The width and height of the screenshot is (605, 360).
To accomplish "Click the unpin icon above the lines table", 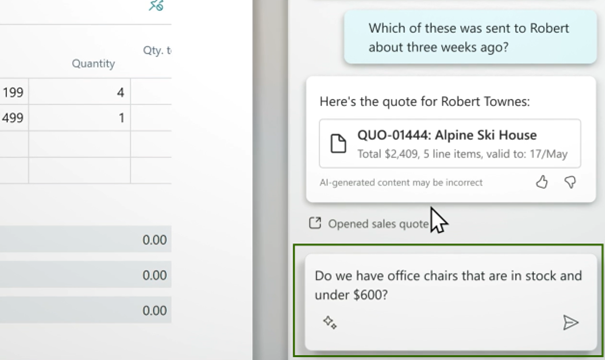I will (156, 5).
